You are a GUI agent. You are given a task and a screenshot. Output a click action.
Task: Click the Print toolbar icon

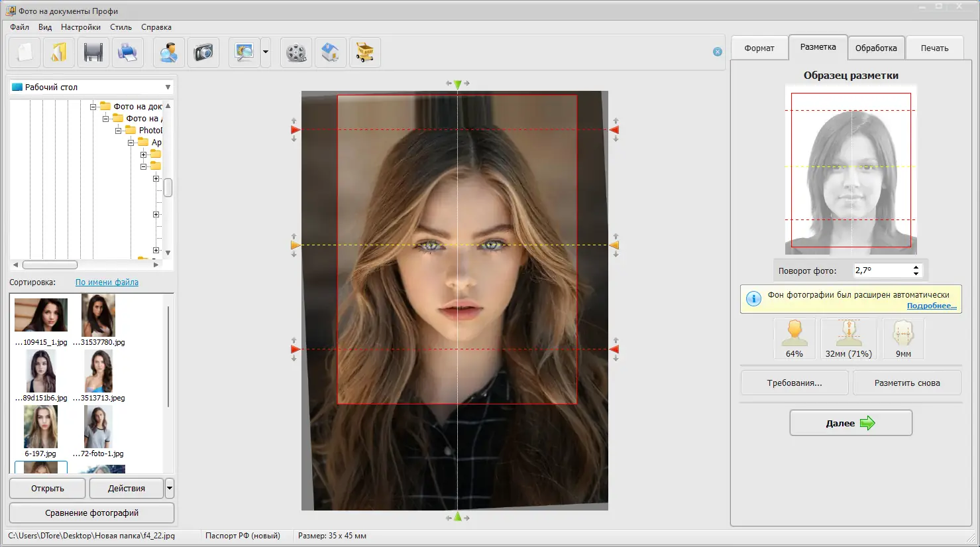pos(127,52)
